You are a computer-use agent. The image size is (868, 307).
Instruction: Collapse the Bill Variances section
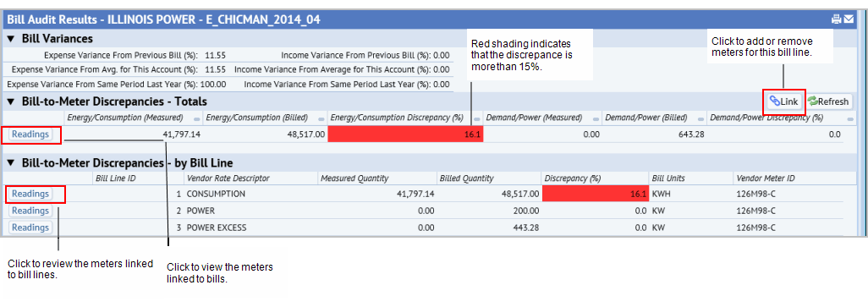[10, 39]
